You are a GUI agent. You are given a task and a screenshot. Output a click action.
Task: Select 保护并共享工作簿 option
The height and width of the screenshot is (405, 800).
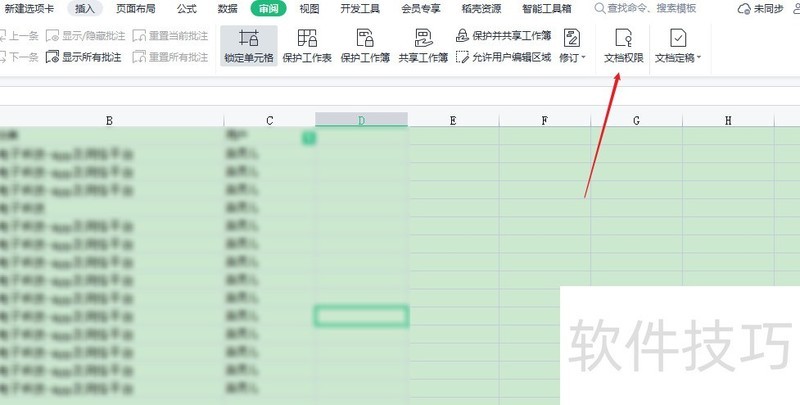[x=504, y=36]
